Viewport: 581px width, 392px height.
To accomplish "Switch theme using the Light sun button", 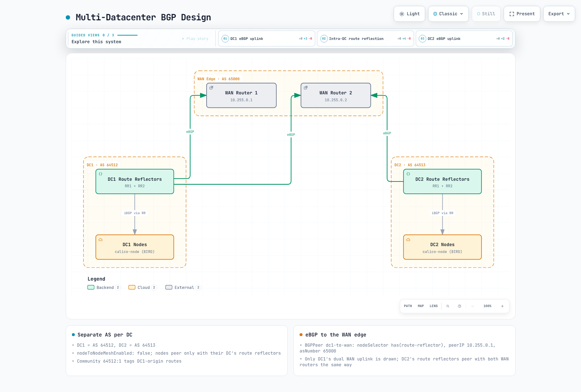I will (409, 14).
